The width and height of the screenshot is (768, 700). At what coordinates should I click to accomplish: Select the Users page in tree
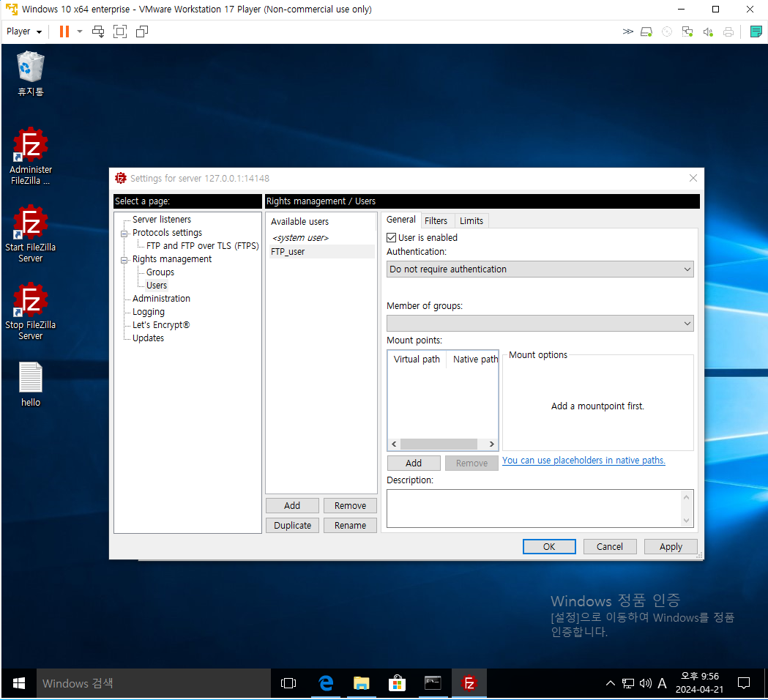(157, 286)
